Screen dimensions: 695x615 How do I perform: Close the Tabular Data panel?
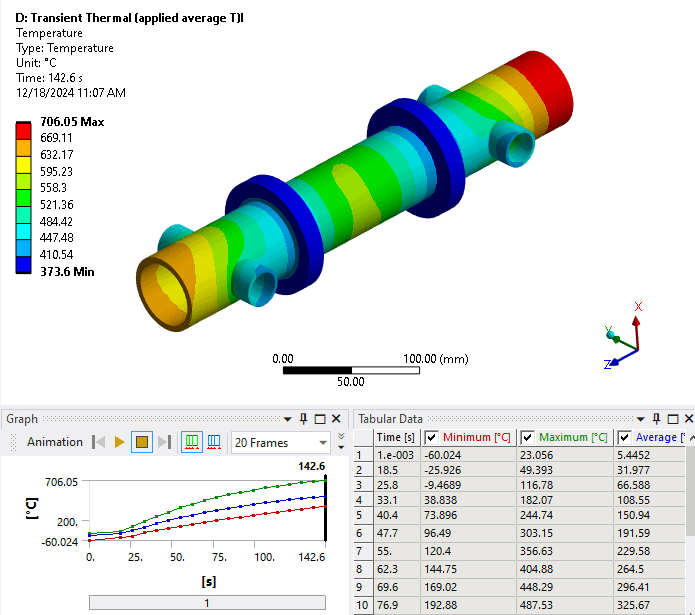pyautogui.click(x=689, y=419)
